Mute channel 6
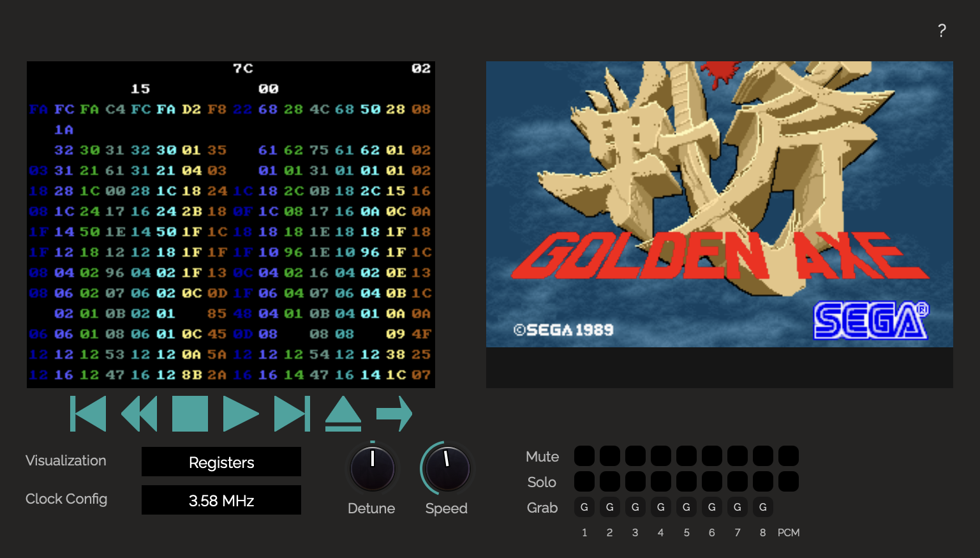Viewport: 980px width, 558px height. click(x=712, y=456)
